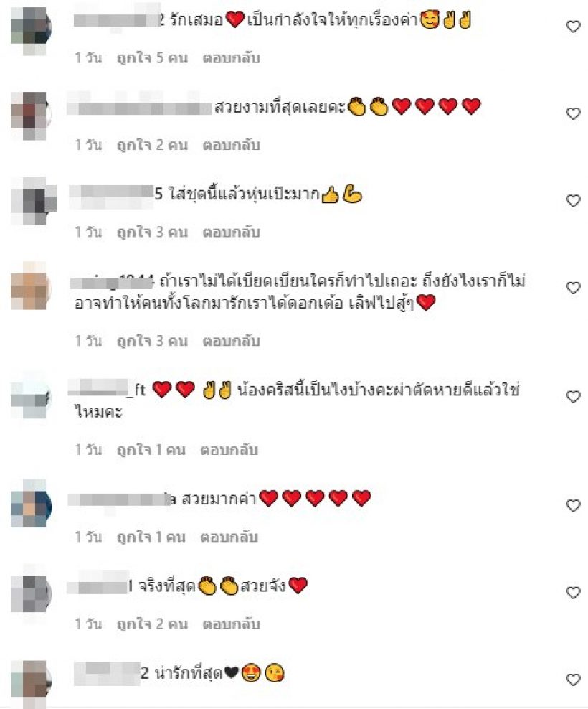Image resolution: width=588 pixels, height=709 pixels.
Task: Click ตอบกลับ under 'ใส่ชุดนี้แล้วหุ่นเป๊ะมาก'
Action: coord(232,232)
